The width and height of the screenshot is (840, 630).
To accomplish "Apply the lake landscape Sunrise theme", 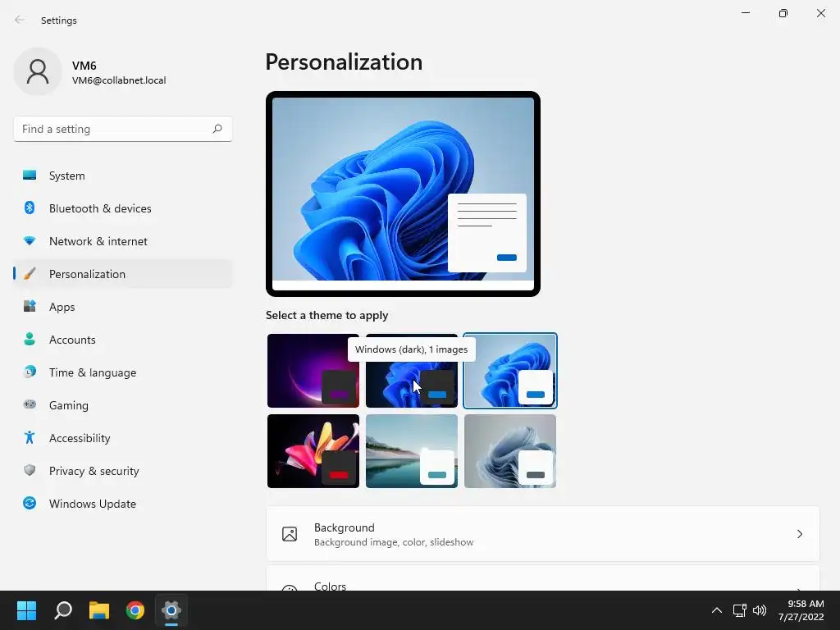I will pyautogui.click(x=412, y=451).
